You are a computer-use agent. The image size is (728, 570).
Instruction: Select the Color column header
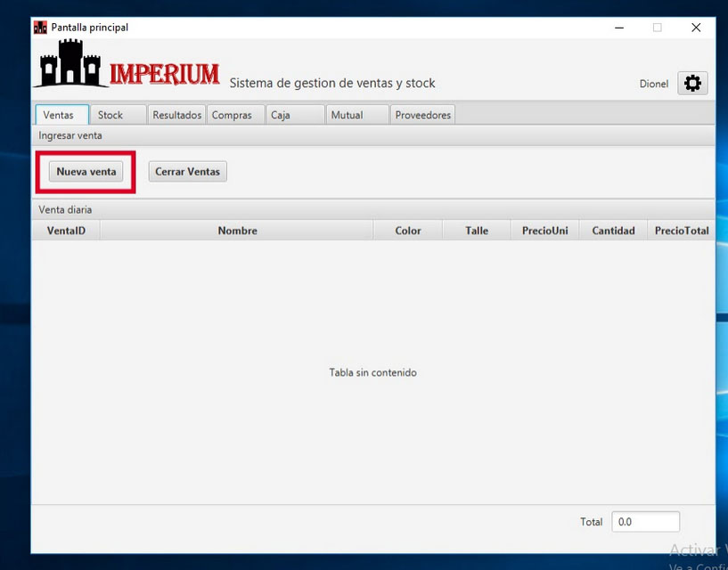tap(407, 230)
